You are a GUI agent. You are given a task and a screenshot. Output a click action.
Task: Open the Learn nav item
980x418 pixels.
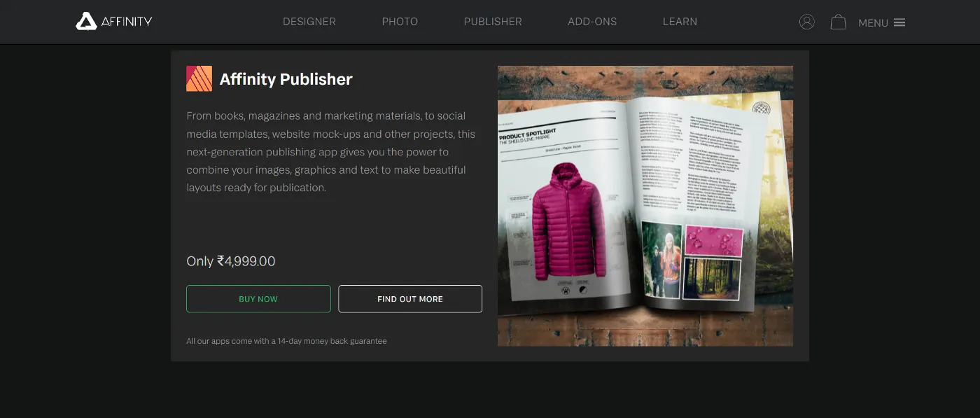pyautogui.click(x=680, y=22)
